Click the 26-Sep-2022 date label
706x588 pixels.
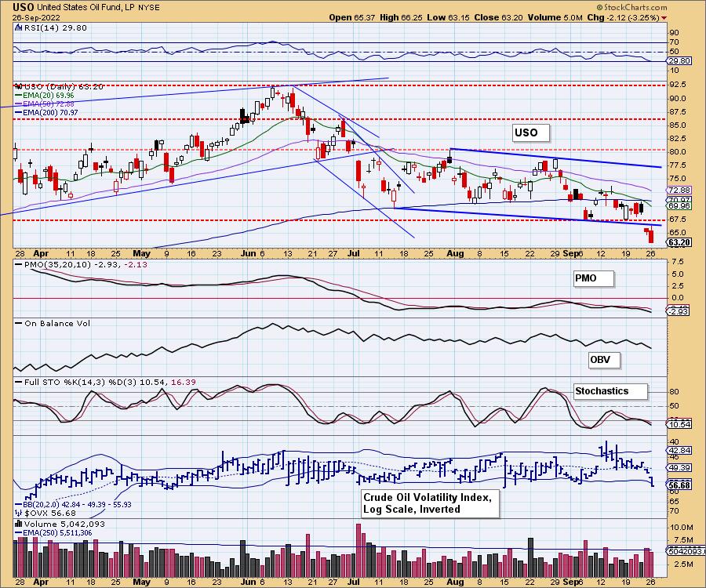click(35, 17)
